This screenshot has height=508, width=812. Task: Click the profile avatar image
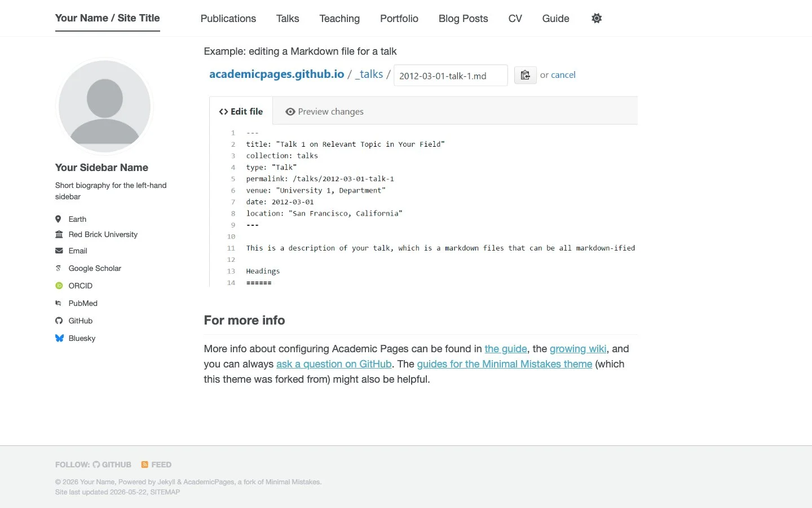105,106
